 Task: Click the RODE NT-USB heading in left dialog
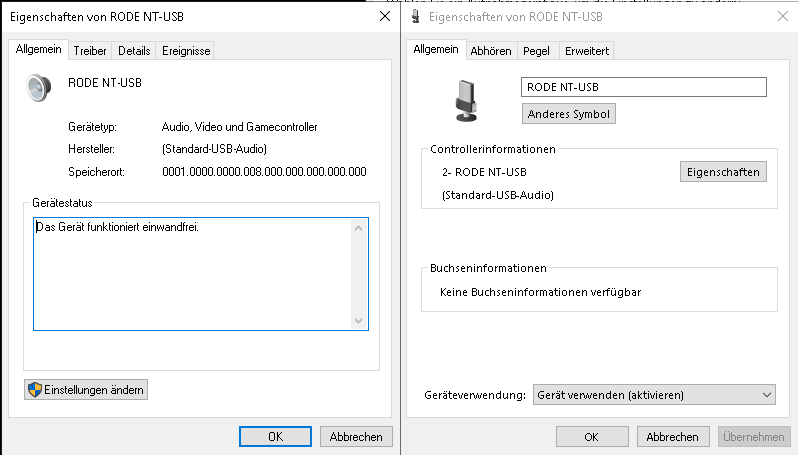click(105, 83)
